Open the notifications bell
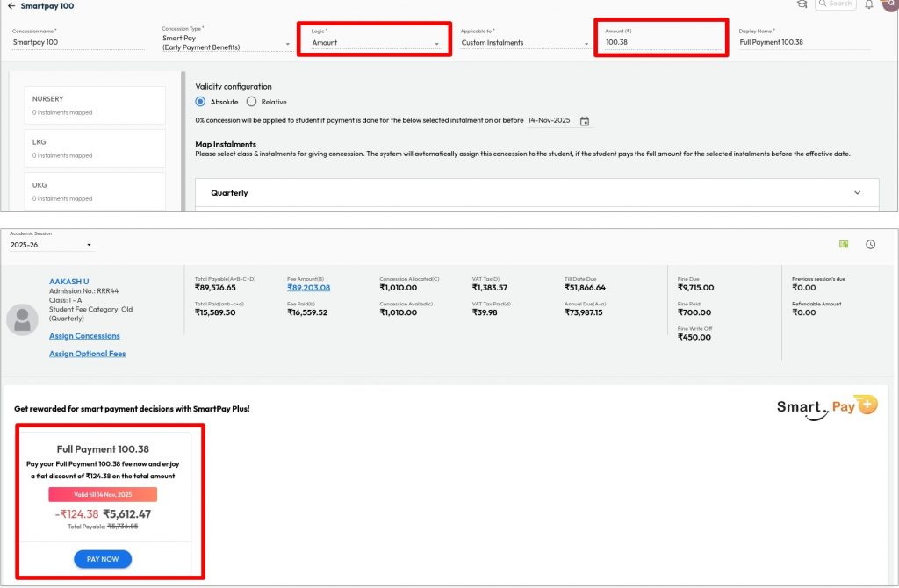This screenshot has height=588, width=899. click(869, 4)
